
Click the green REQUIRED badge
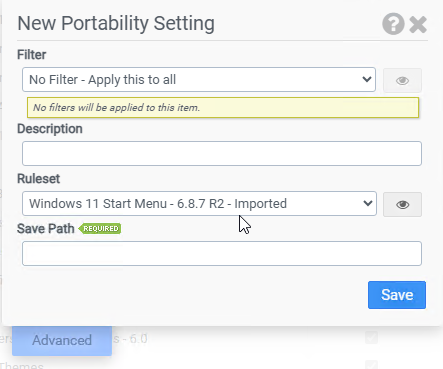click(100, 228)
